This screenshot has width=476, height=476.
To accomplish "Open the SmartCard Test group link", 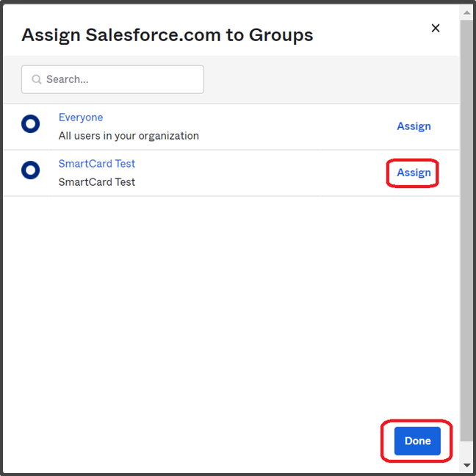I will tap(96, 164).
